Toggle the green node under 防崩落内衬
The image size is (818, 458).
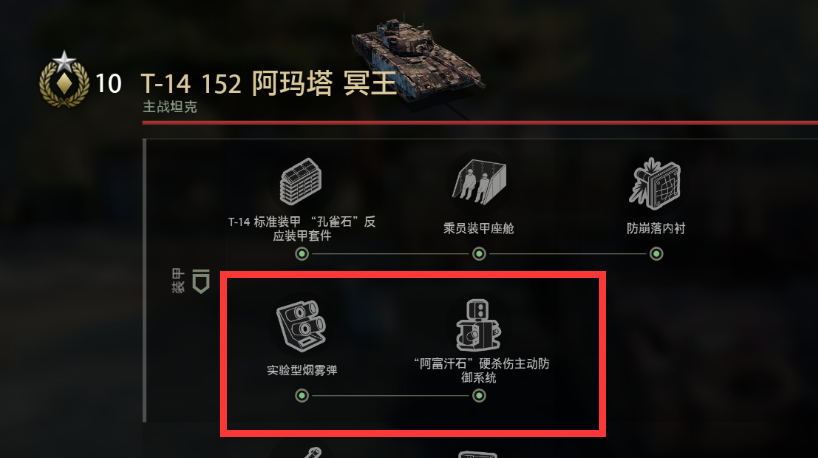(x=656, y=254)
